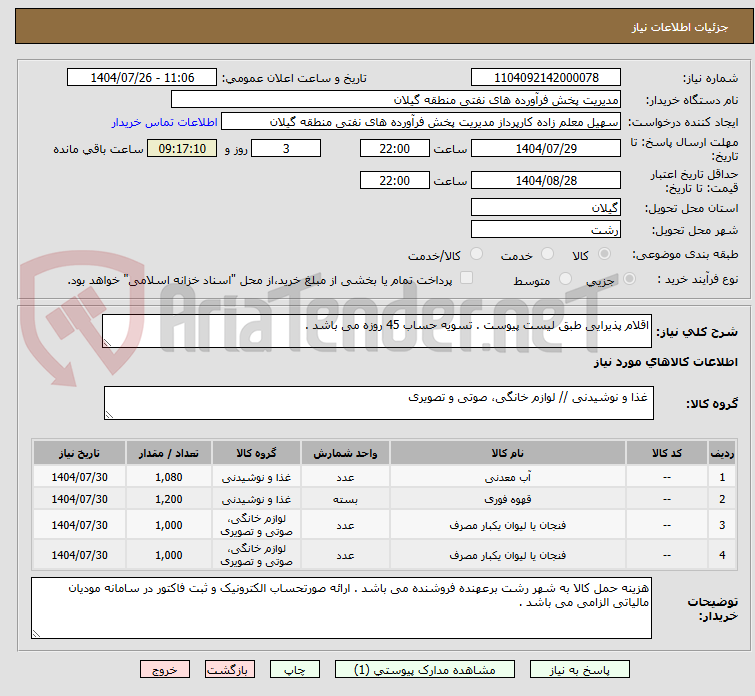Click the گروه کالا text area
Viewport: 755px width, 696px height.
[x=378, y=403]
